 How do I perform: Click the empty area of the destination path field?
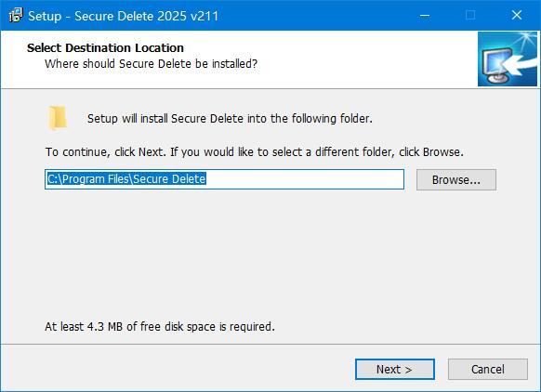point(304,179)
